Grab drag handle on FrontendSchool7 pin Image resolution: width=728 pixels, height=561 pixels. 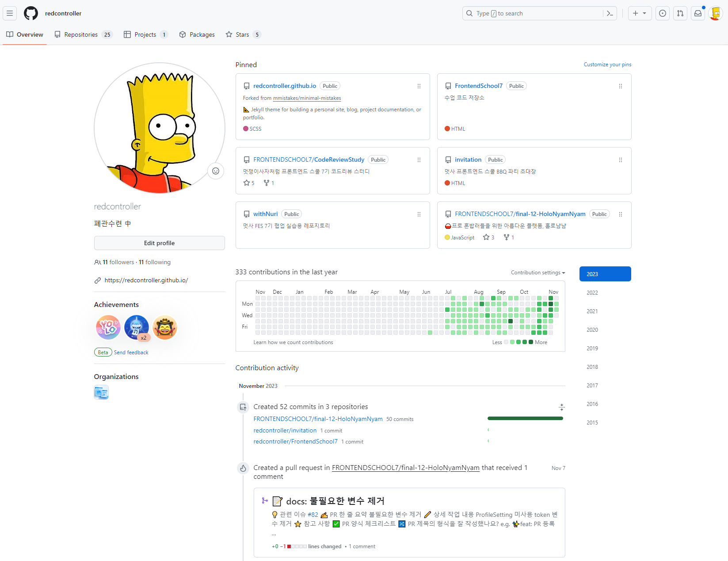click(x=621, y=86)
